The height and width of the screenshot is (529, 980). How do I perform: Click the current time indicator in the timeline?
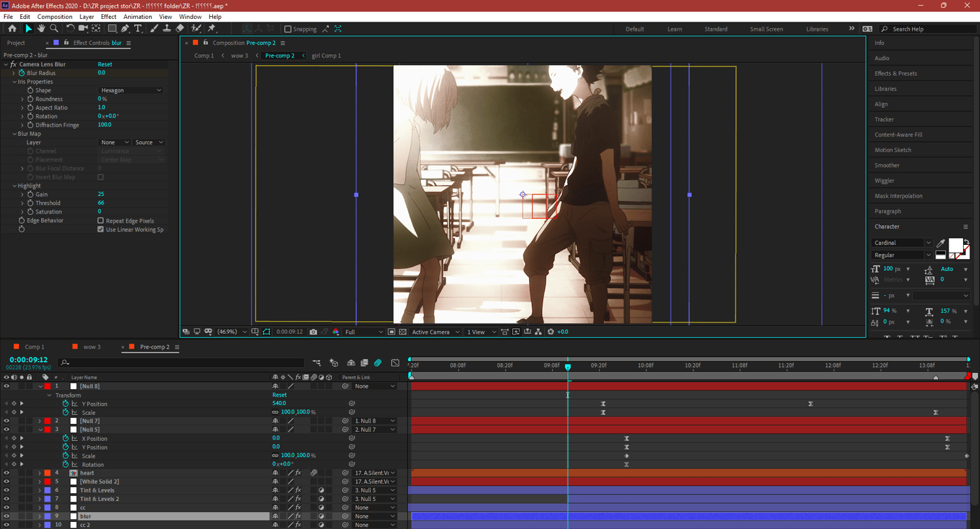(568, 367)
